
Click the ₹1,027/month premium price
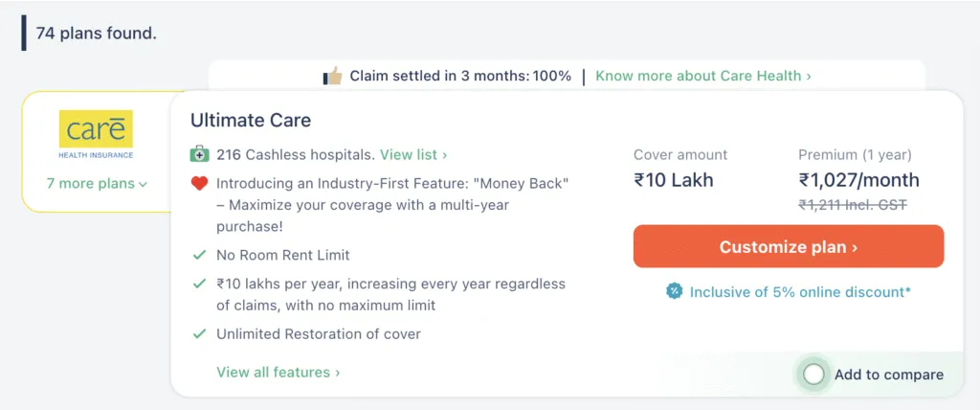pyautogui.click(x=858, y=180)
